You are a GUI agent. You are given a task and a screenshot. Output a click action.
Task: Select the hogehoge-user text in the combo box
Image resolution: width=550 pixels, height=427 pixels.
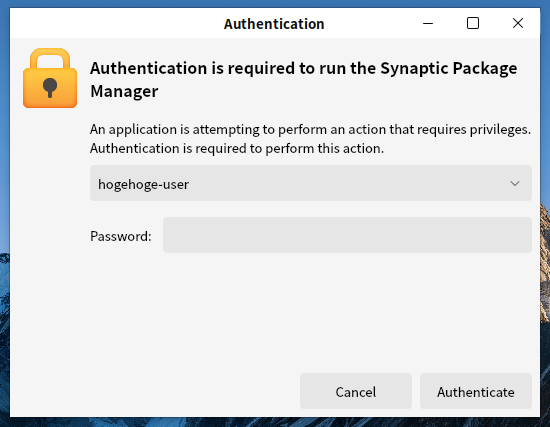[143, 184]
